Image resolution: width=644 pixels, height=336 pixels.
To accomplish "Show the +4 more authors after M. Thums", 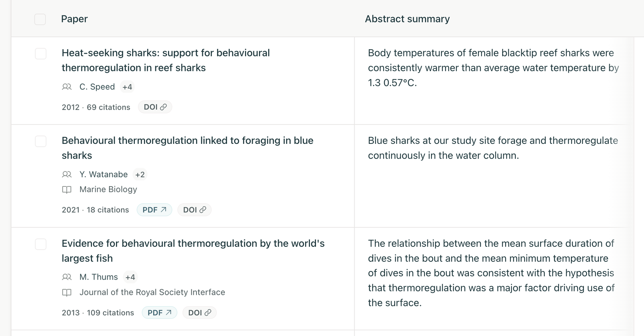I will click(x=130, y=277).
